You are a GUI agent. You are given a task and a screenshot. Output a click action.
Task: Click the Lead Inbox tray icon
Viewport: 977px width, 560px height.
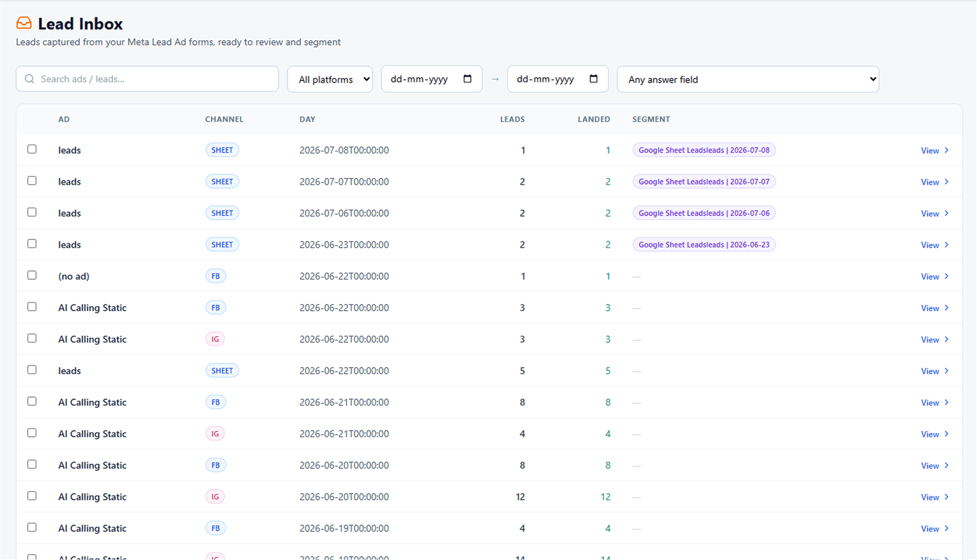tap(24, 23)
